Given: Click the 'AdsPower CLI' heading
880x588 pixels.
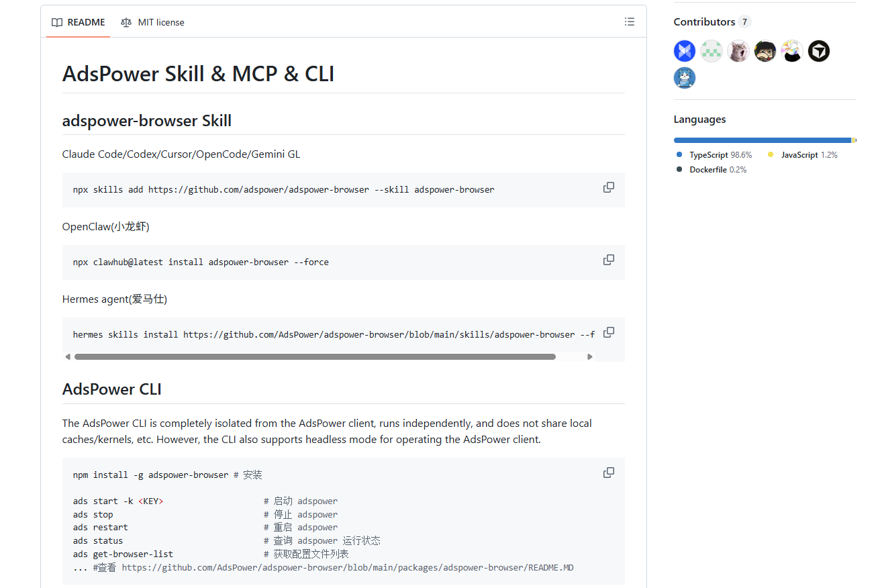Looking at the screenshot, I should click(112, 389).
